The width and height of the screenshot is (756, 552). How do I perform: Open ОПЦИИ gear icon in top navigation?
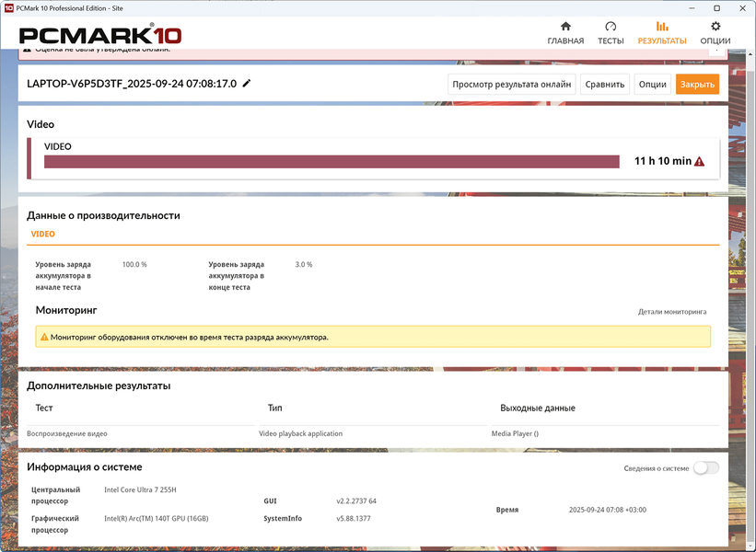coord(715,26)
